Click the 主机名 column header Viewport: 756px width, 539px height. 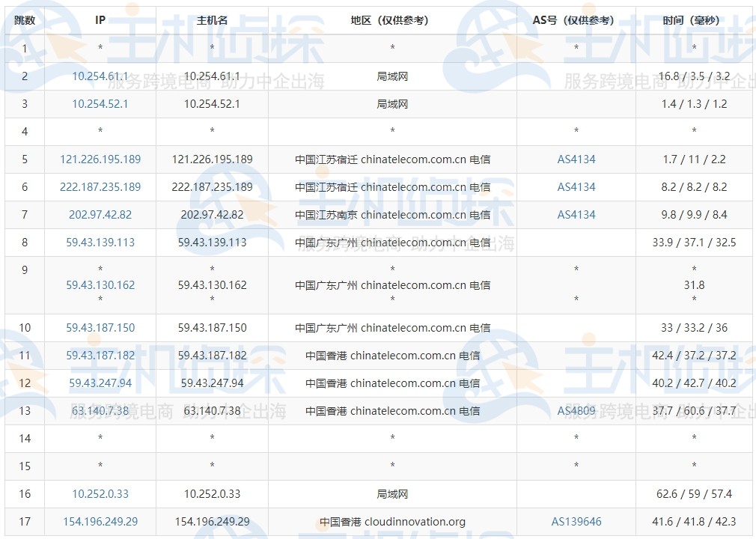coord(212,21)
